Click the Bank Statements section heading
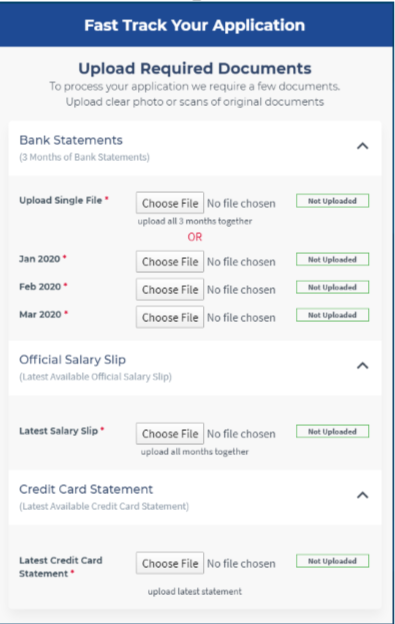The width and height of the screenshot is (395, 624). pyautogui.click(x=71, y=140)
